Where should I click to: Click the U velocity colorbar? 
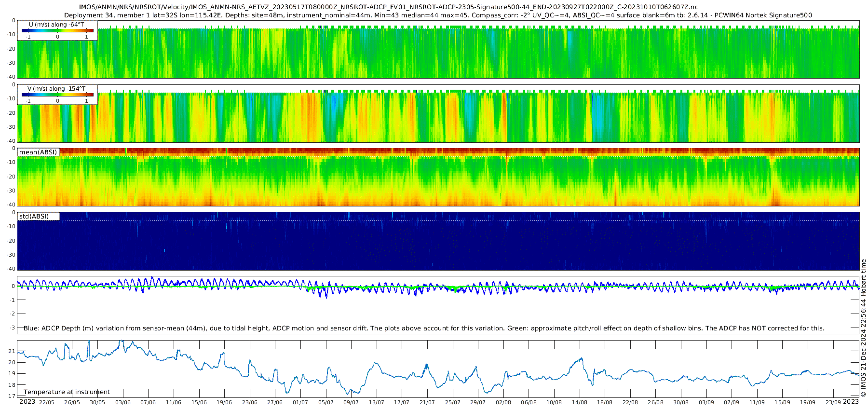point(57,31)
